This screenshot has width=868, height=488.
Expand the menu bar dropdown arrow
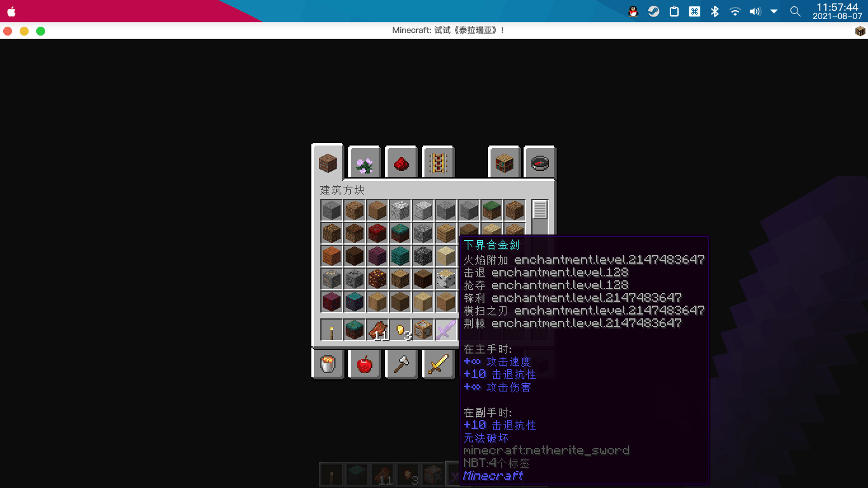(774, 11)
